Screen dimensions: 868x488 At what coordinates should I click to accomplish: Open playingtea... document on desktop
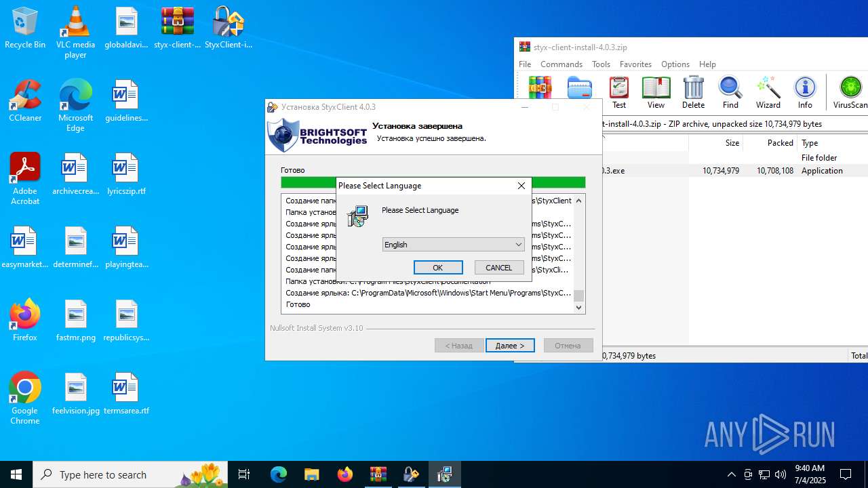coord(126,248)
